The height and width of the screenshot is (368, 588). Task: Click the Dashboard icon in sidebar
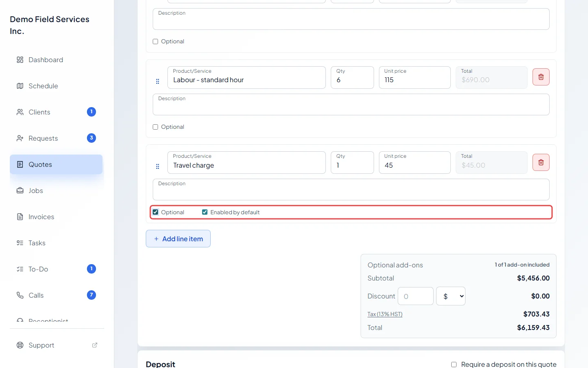pyautogui.click(x=20, y=60)
